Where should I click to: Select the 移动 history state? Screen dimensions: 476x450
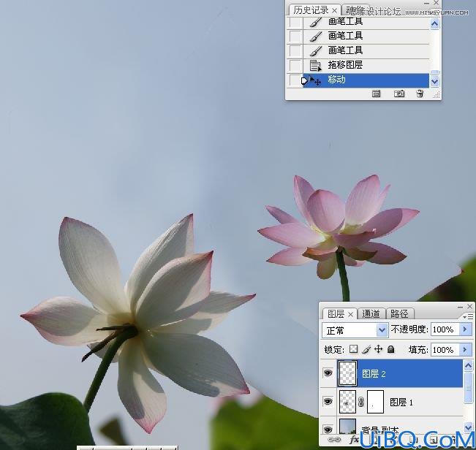[366, 80]
